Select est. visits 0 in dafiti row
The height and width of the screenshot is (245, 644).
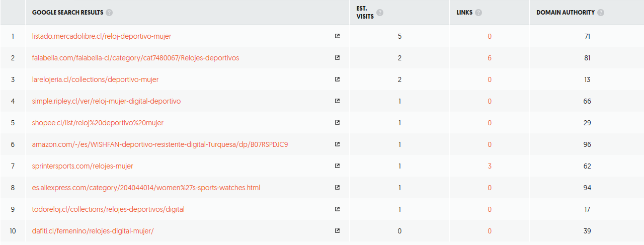point(399,231)
